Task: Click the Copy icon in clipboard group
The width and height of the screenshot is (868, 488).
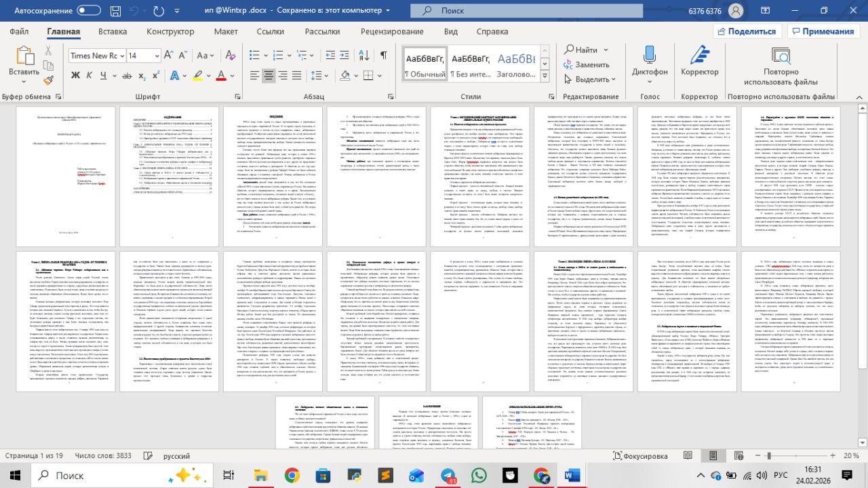Action: tap(49, 66)
